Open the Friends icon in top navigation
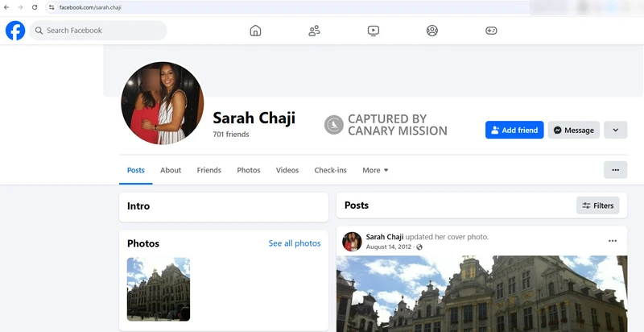644x332 pixels. click(314, 31)
